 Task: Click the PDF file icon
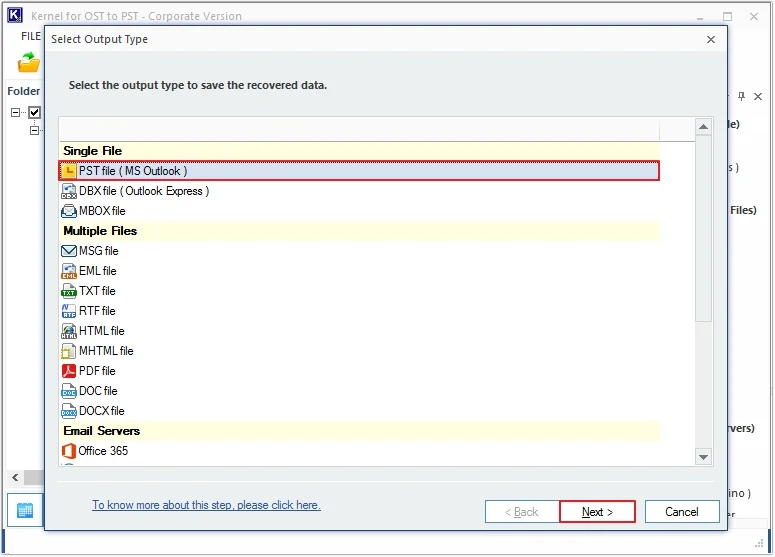pyautogui.click(x=69, y=371)
